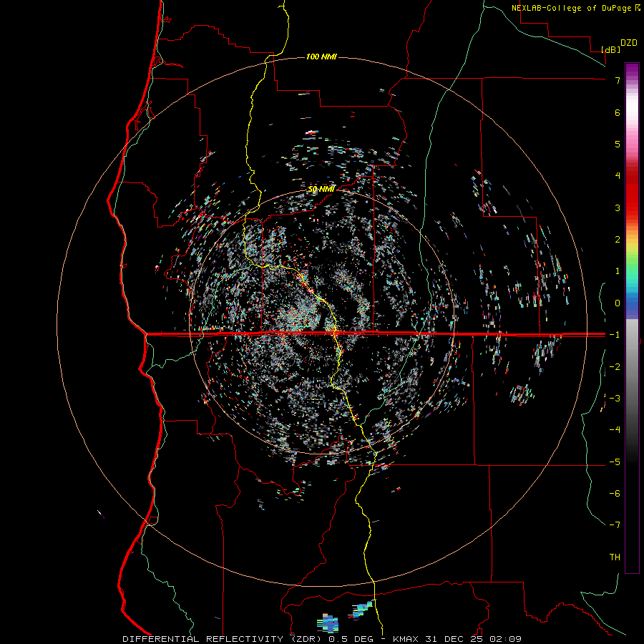Click the 31 DEC 25 02:09 timestamp

[472, 639]
